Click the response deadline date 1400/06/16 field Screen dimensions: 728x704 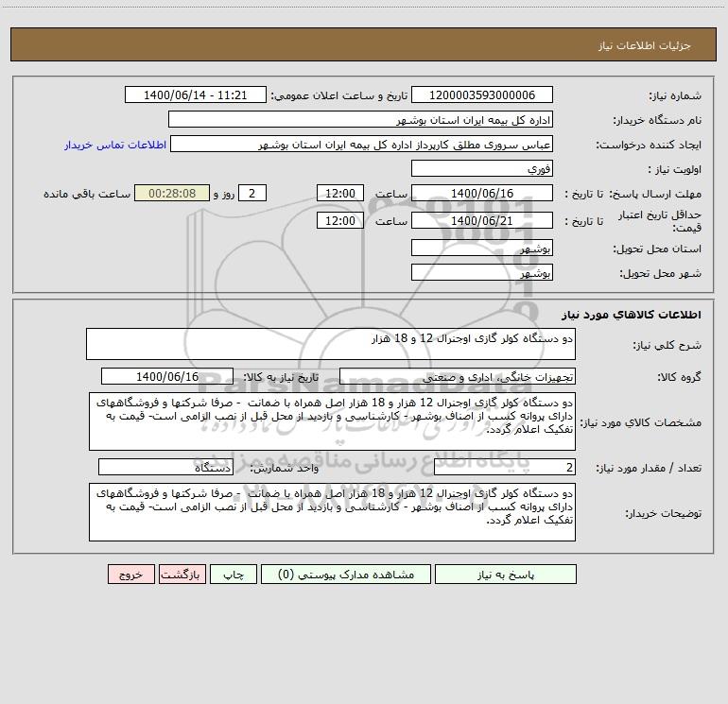coord(482,193)
